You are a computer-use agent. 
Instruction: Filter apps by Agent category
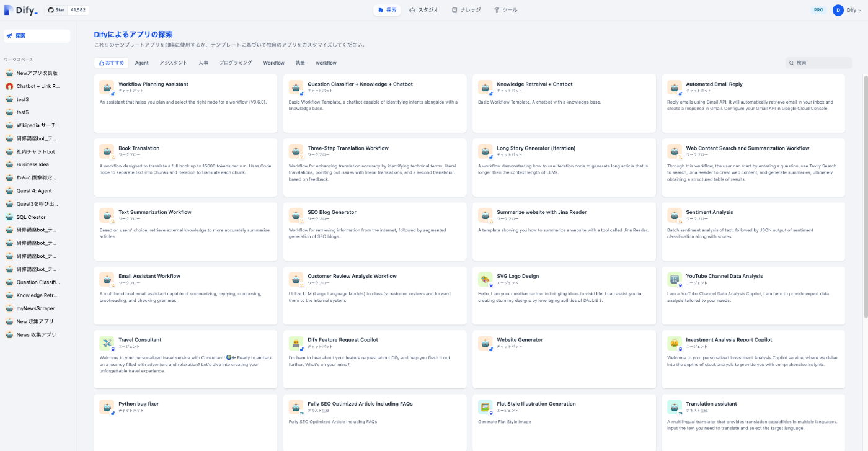[142, 63]
